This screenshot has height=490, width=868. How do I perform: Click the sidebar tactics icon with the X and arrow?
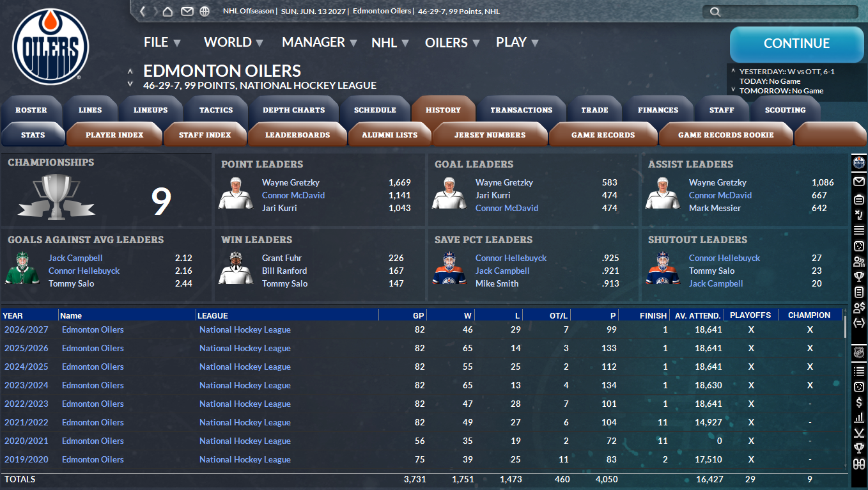(859, 214)
